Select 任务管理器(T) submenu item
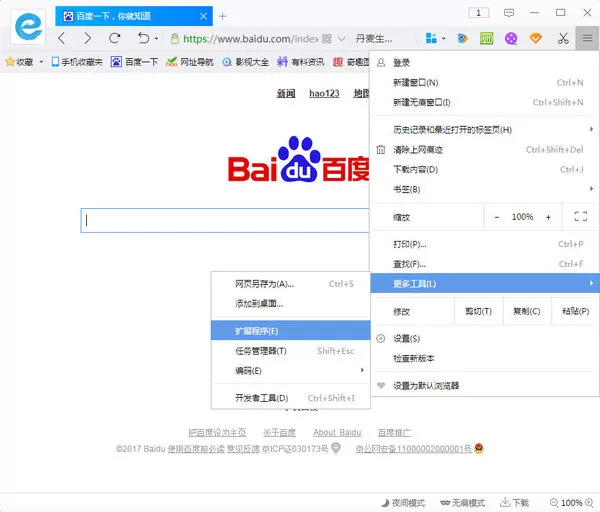 click(x=291, y=351)
